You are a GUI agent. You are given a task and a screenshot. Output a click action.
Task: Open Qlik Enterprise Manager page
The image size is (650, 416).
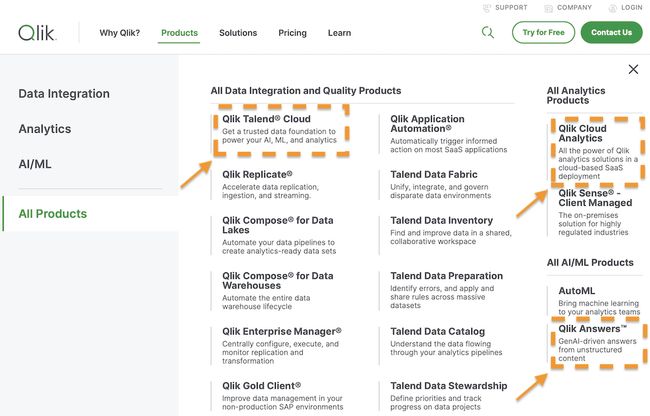[281, 331]
